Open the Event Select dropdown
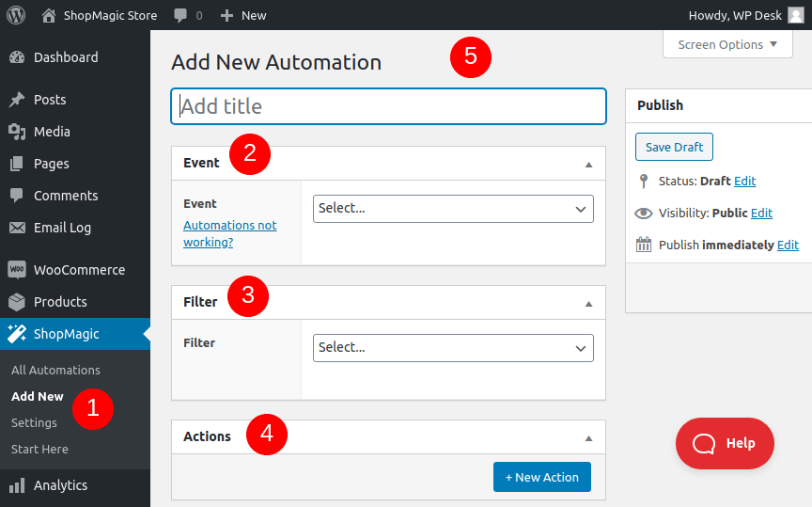Screen dimensions: 812x507 tap(453, 209)
